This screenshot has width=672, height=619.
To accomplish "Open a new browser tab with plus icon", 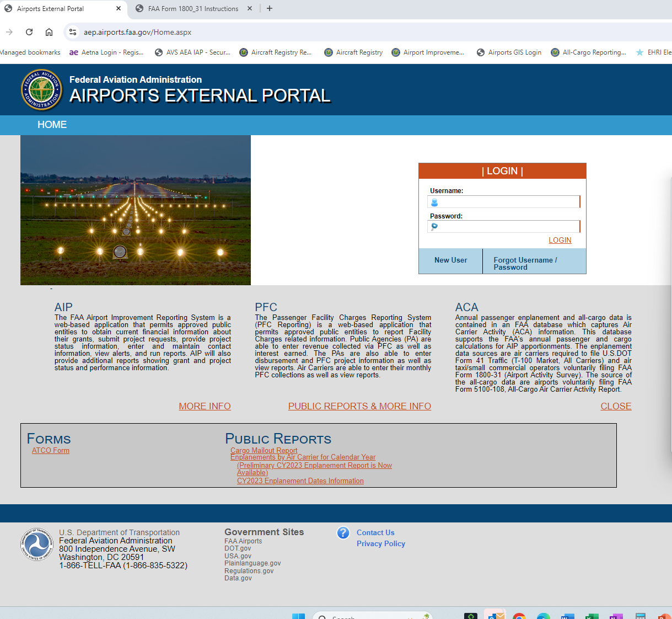I will pos(270,8).
